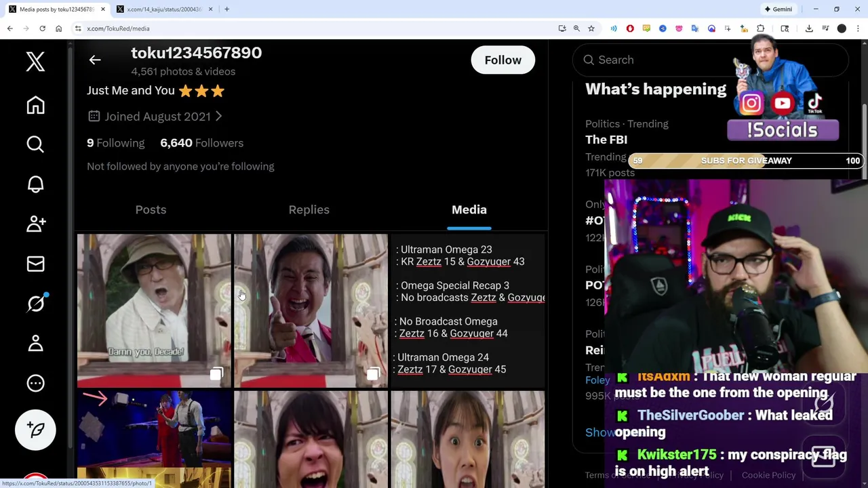Select the Media posts by toku browser tab
868x488 pixels.
tap(56, 9)
